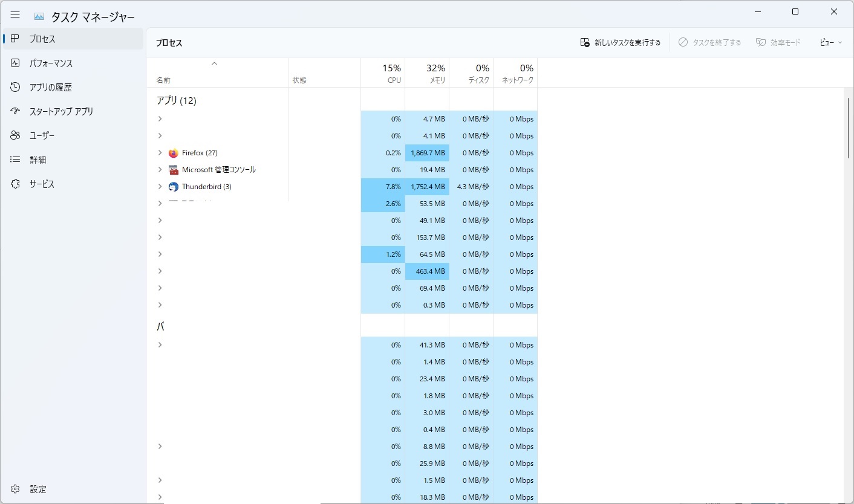Open ユーザー page in sidebar
Image resolution: width=854 pixels, height=504 pixels.
pos(42,136)
